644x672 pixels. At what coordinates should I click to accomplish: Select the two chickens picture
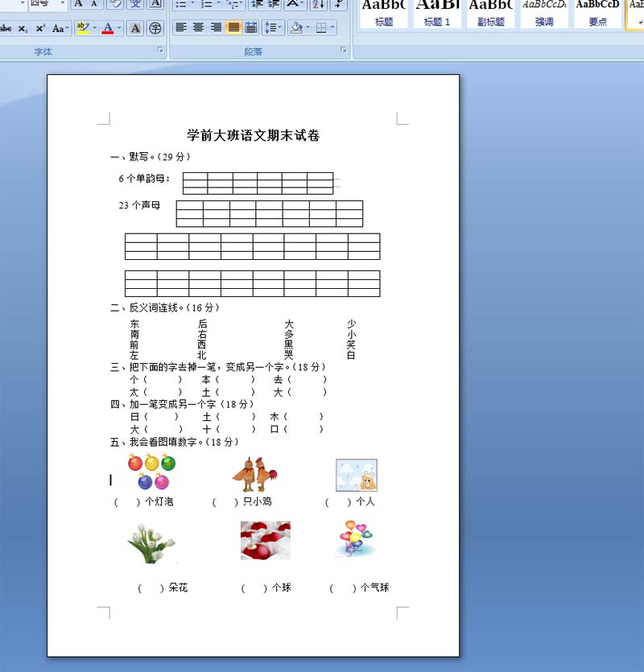click(x=254, y=474)
